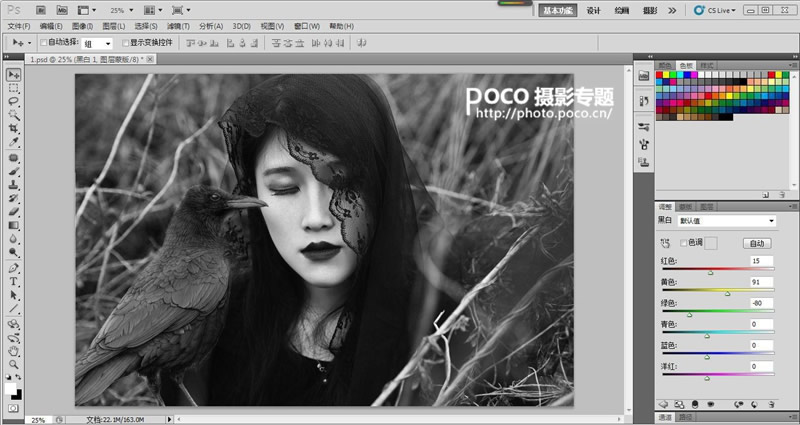Click the 红色 reds slider handle
Screen dimensions: 800x425
click(710, 272)
